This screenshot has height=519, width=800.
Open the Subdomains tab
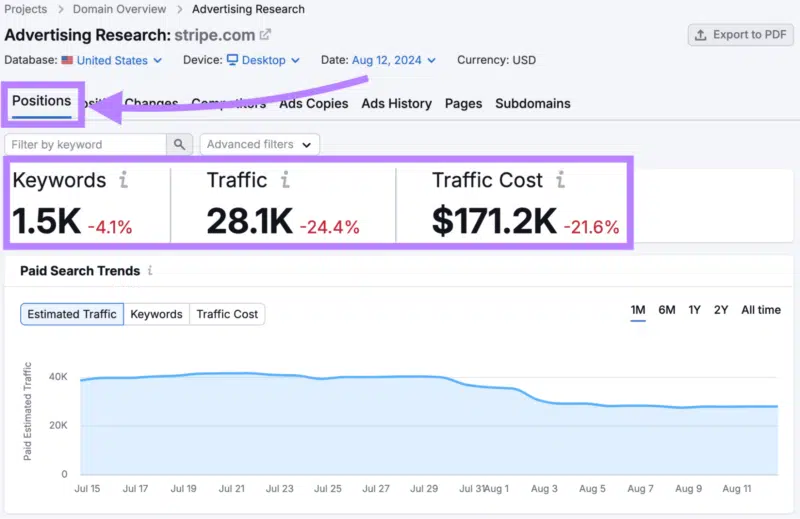point(533,104)
